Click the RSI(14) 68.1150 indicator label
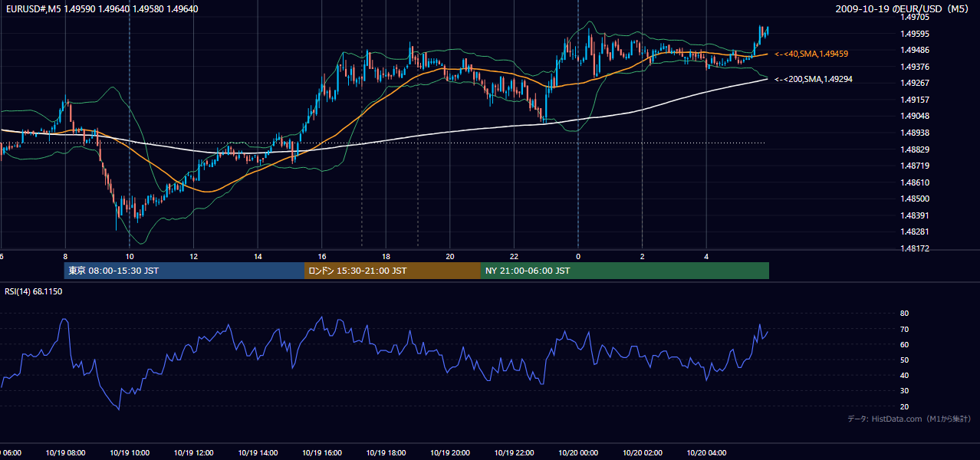980x460 pixels. coord(34,291)
